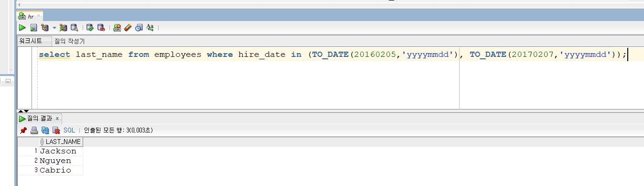Click the fetched rows status text 인출된 모든 행
The image size is (644, 186).
coord(118,130)
